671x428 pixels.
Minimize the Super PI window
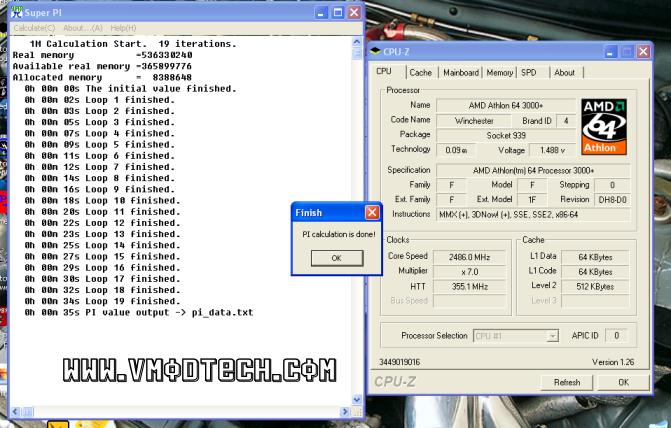click(x=321, y=13)
